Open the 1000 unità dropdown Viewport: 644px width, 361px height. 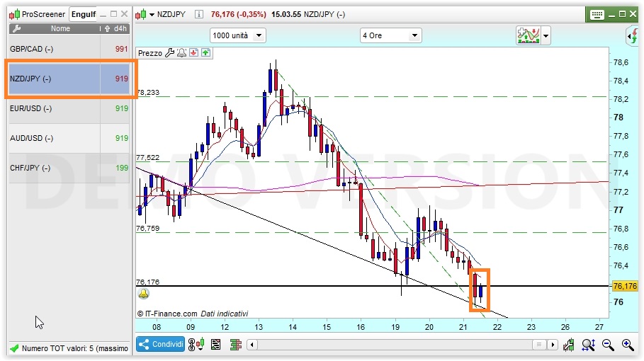coord(238,35)
